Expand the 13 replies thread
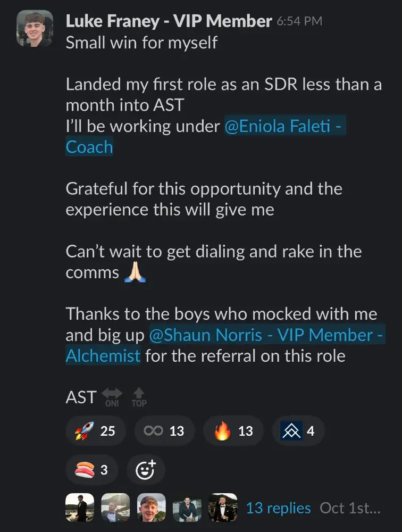402x532 pixels. [278, 508]
